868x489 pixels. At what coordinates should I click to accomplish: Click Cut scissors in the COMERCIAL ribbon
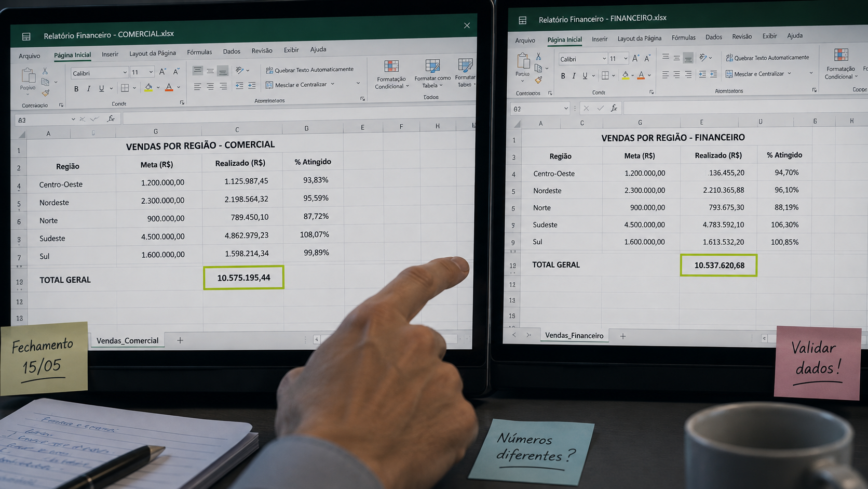45,71
